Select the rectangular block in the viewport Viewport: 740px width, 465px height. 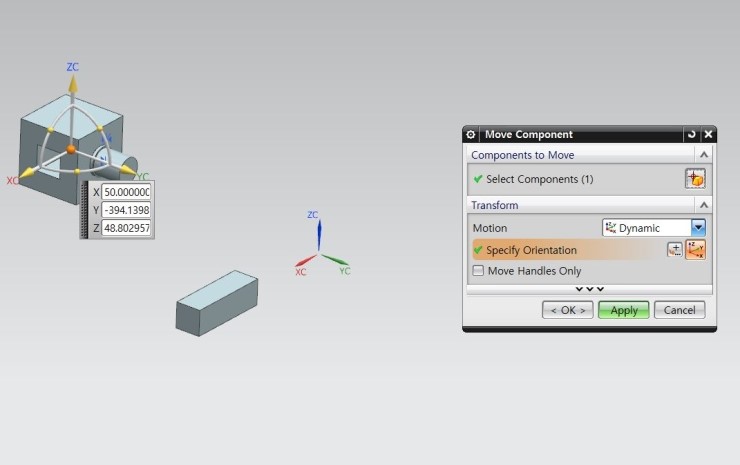click(x=216, y=302)
